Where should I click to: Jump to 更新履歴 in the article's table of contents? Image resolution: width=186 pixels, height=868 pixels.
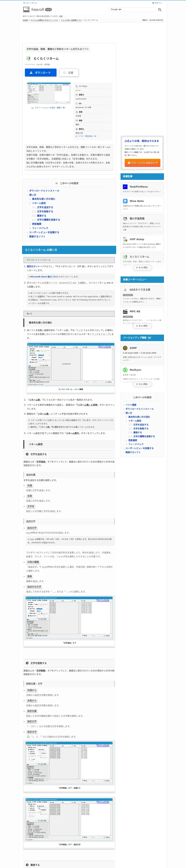click(37, 224)
